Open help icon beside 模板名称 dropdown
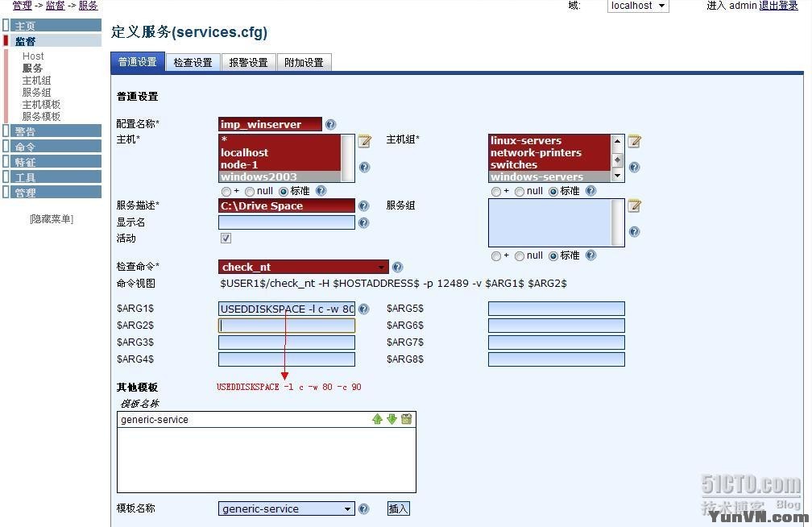 [x=364, y=508]
